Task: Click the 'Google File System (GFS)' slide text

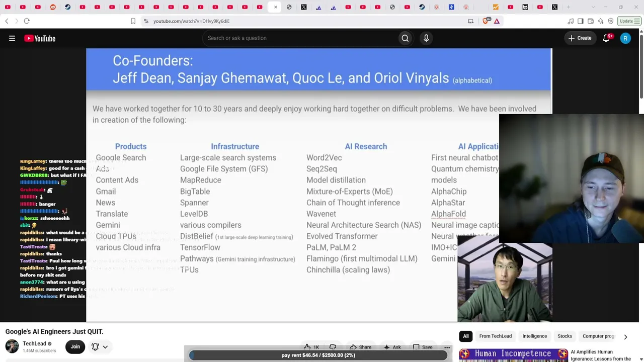Action: click(224, 169)
